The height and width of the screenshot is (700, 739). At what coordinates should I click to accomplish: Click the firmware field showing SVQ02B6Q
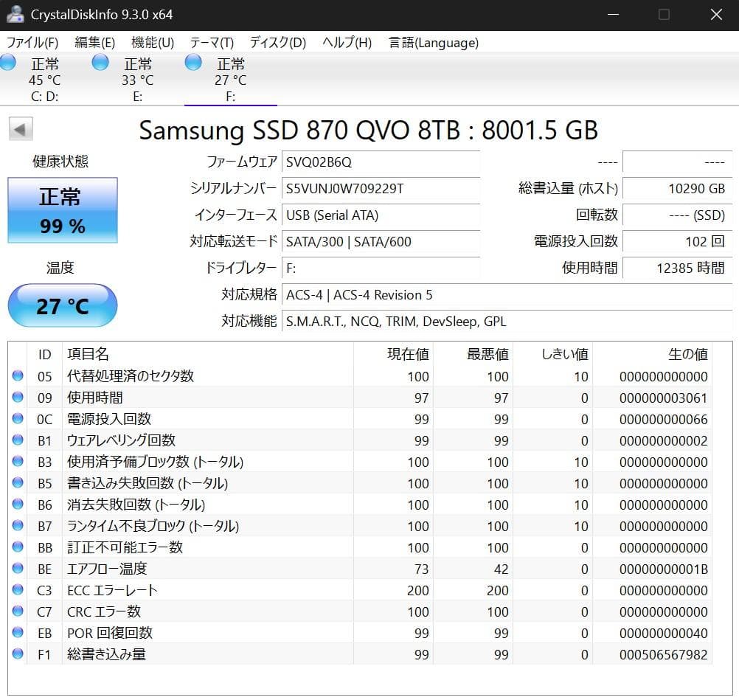tap(381, 162)
